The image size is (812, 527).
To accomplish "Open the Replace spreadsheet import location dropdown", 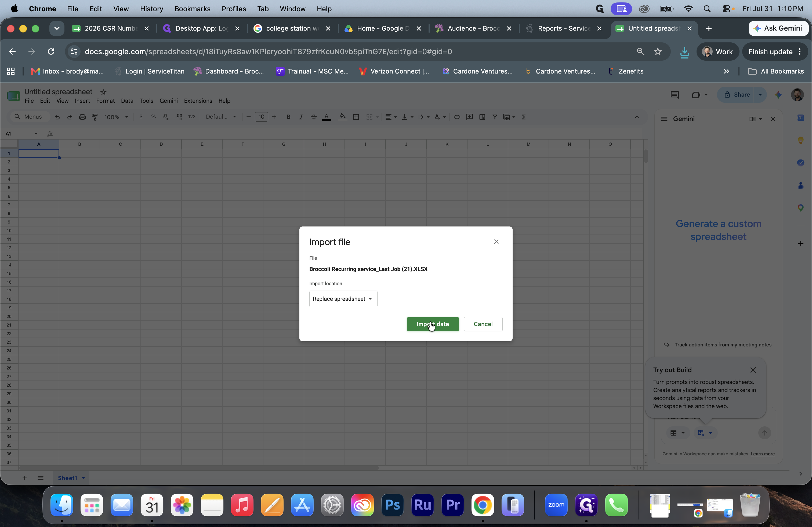I will tap(343, 299).
